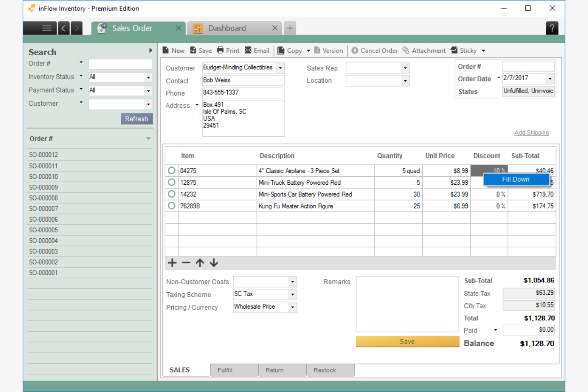Open Customer filter dropdown in Search
Screen dimensions: 588x392
pyautogui.click(x=148, y=104)
